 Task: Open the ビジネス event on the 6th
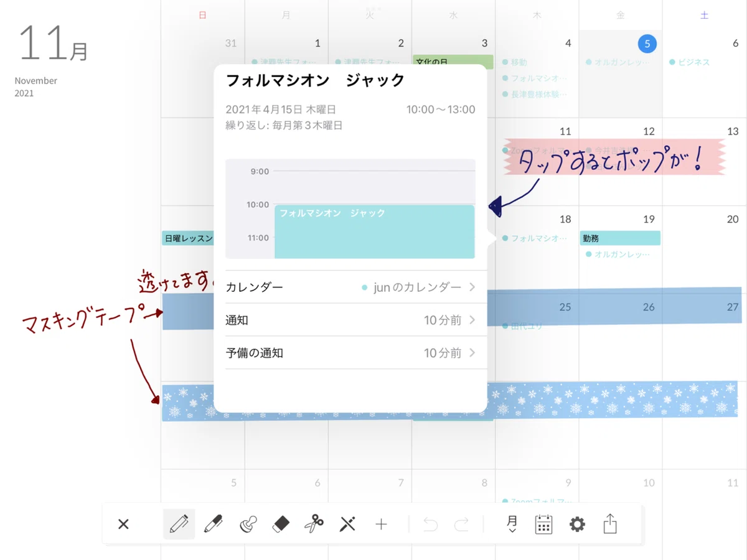click(x=690, y=62)
